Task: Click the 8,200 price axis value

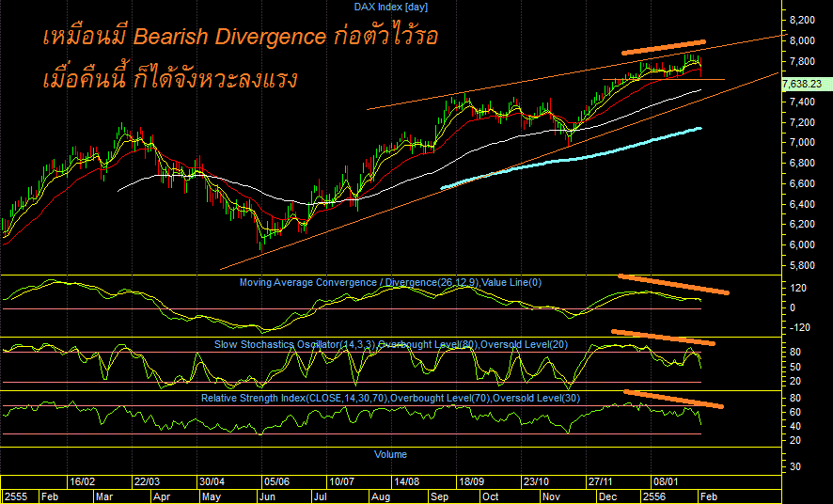Action: (x=802, y=20)
